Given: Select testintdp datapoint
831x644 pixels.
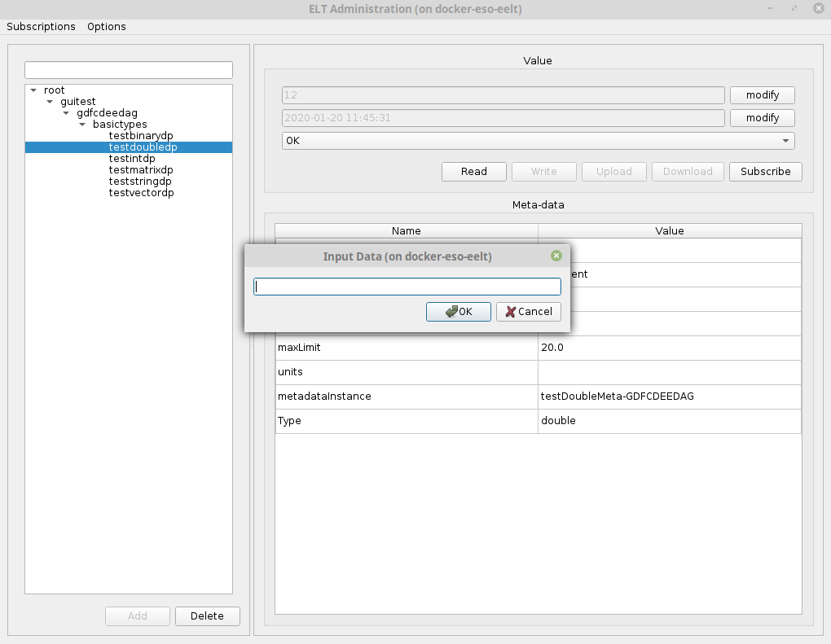Looking at the screenshot, I should point(132,159).
